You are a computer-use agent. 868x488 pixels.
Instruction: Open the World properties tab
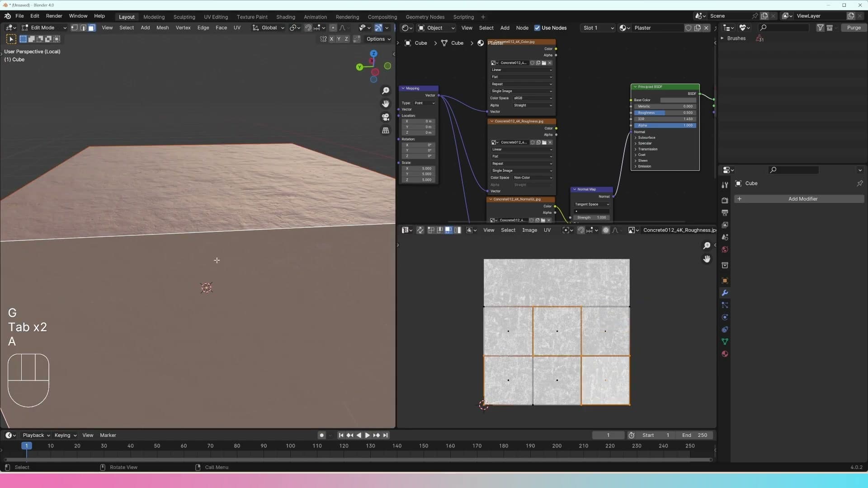(725, 249)
